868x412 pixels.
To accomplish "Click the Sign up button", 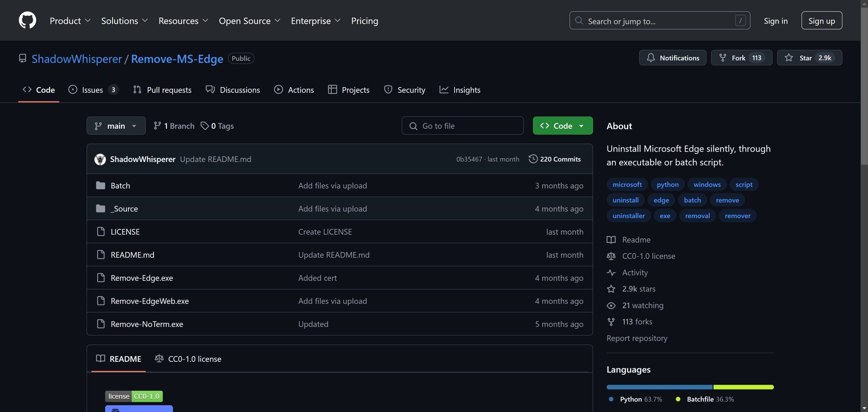I will (821, 20).
